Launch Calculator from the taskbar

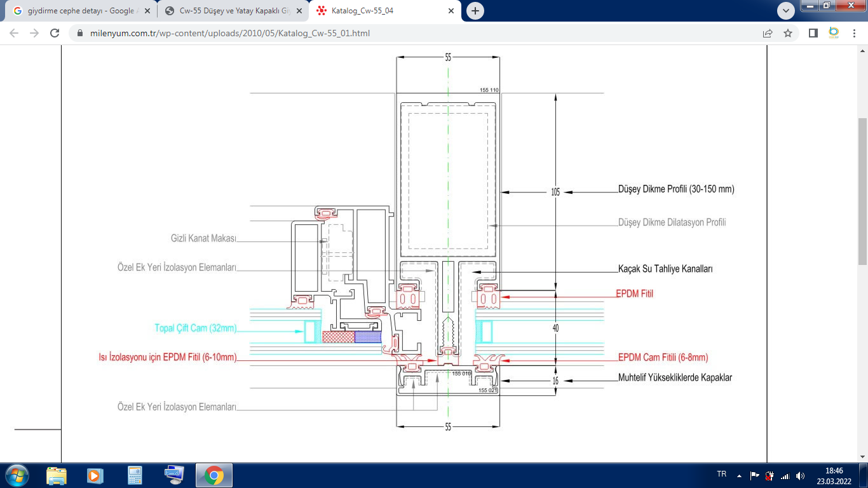134,475
